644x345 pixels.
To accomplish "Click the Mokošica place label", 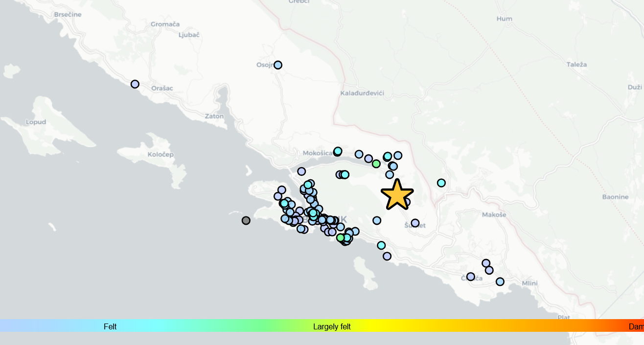I will tap(318, 153).
